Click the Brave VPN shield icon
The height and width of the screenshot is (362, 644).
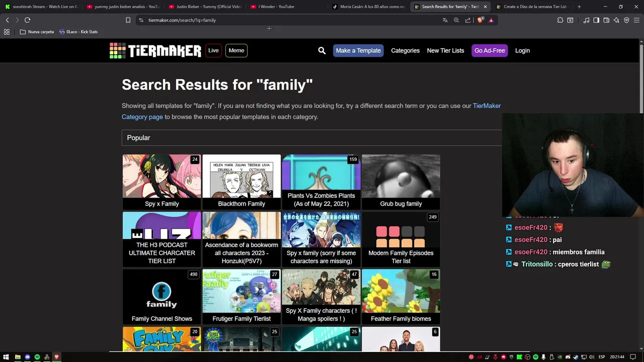pos(626,20)
